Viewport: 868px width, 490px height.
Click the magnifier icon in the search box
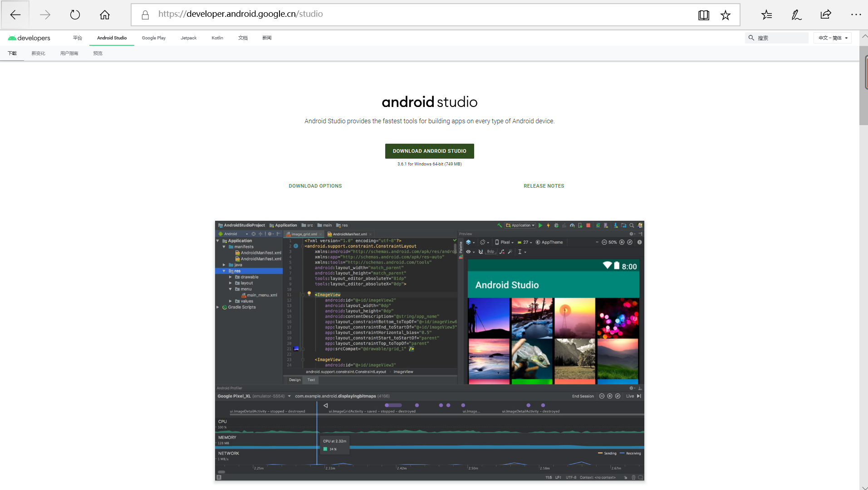click(x=751, y=38)
